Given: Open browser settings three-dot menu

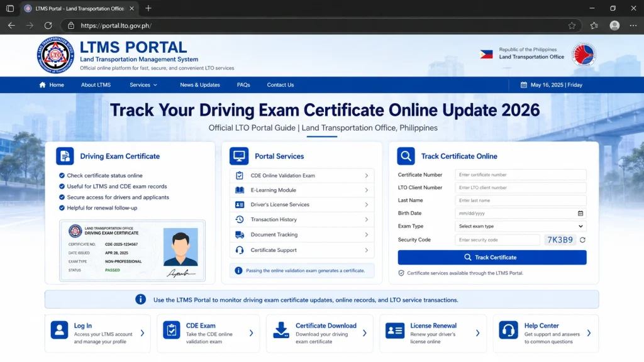Looking at the screenshot, I should [x=633, y=25].
